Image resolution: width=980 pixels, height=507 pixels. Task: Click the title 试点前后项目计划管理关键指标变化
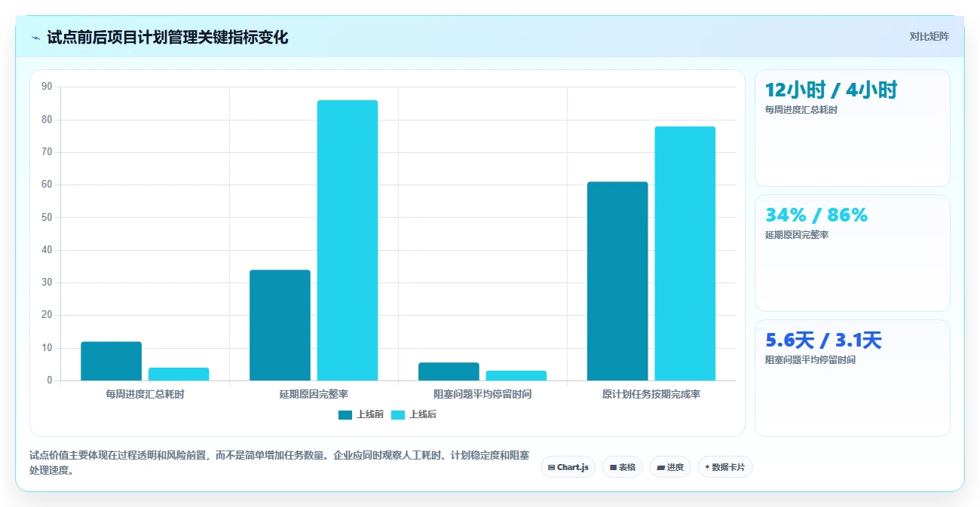167,38
